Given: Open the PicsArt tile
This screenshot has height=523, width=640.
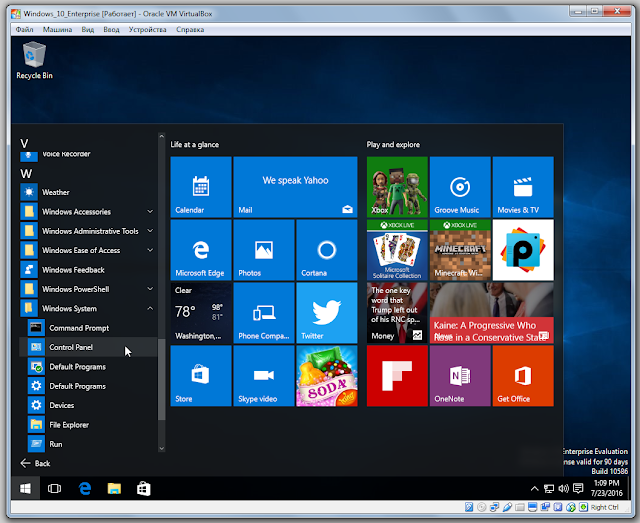Looking at the screenshot, I should [523, 250].
